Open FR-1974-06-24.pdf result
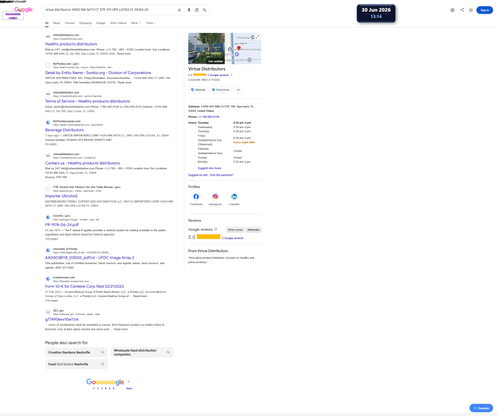Viewport: 500px width, 416px height. point(62,225)
